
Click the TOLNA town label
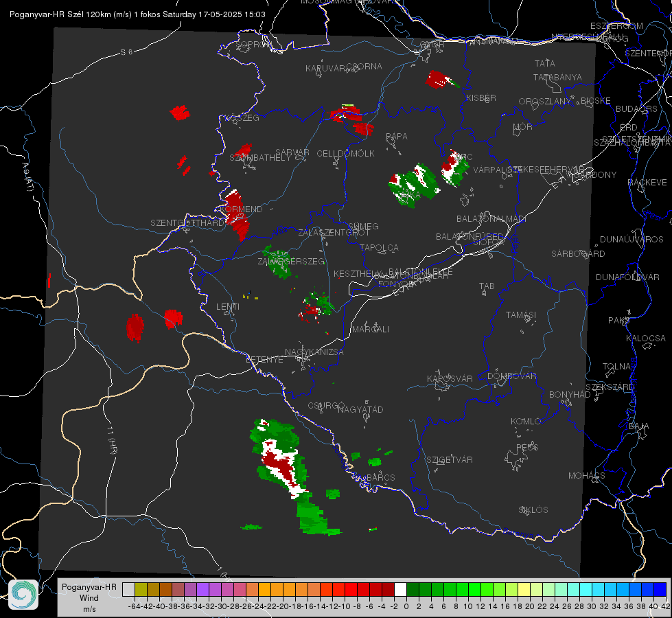[616, 367]
